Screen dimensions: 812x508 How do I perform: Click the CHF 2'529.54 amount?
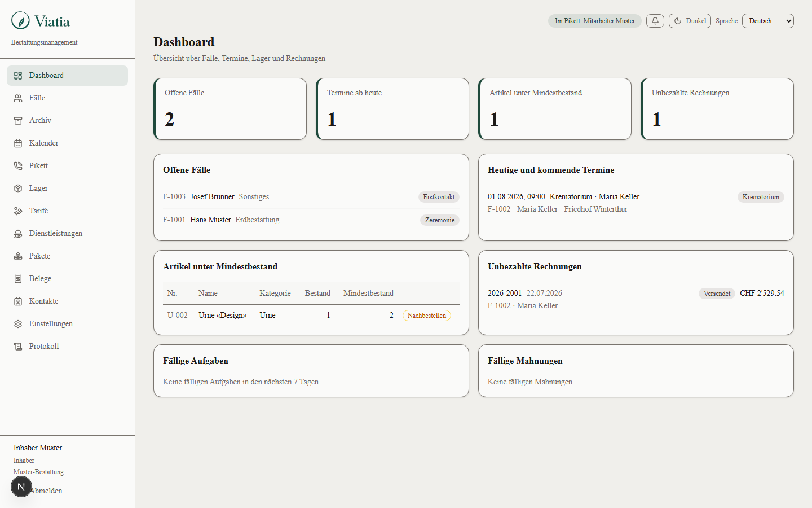click(762, 294)
